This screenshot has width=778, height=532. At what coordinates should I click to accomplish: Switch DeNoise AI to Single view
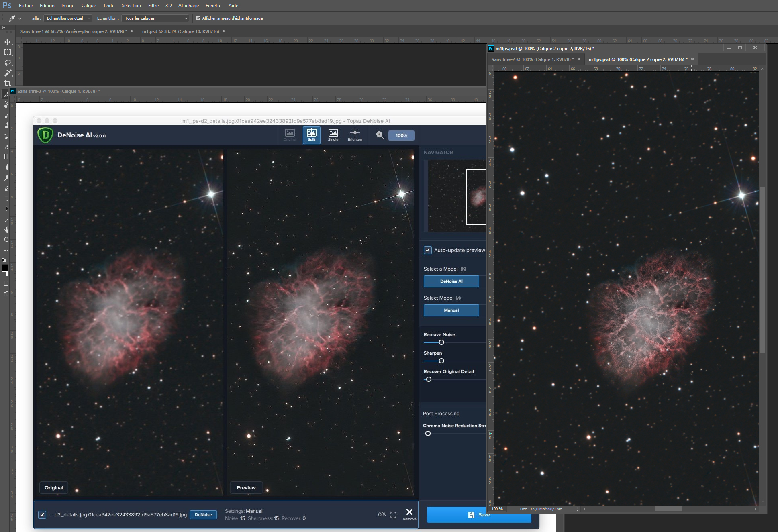pyautogui.click(x=333, y=135)
